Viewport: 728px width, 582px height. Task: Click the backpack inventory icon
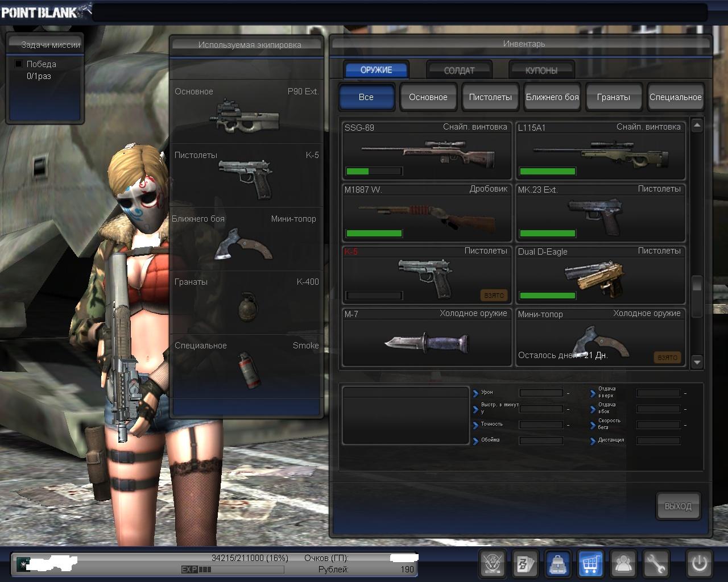558,564
